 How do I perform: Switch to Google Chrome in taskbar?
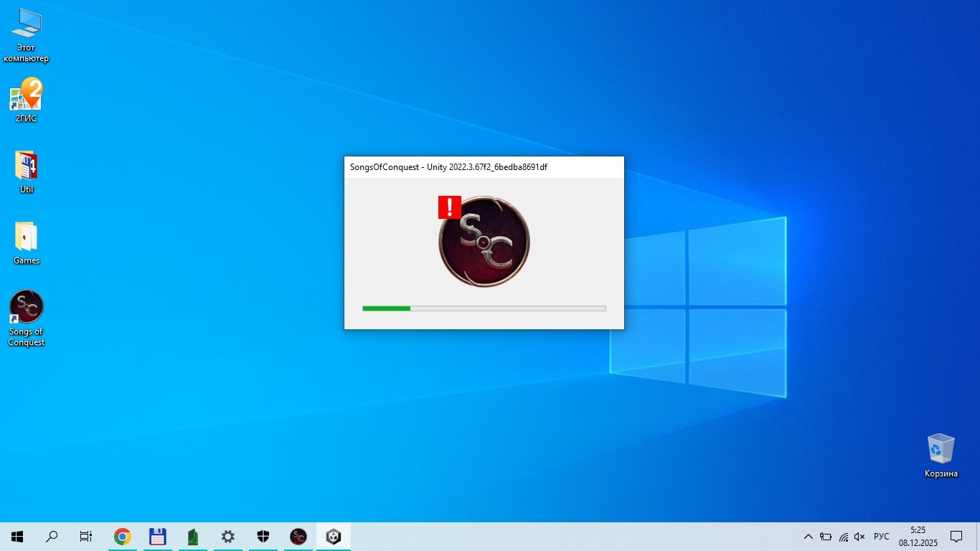(x=123, y=537)
